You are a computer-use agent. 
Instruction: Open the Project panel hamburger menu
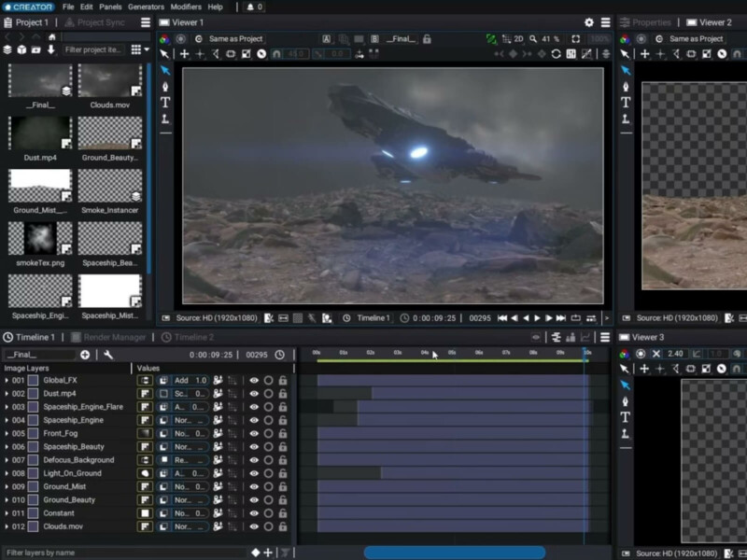(146, 22)
